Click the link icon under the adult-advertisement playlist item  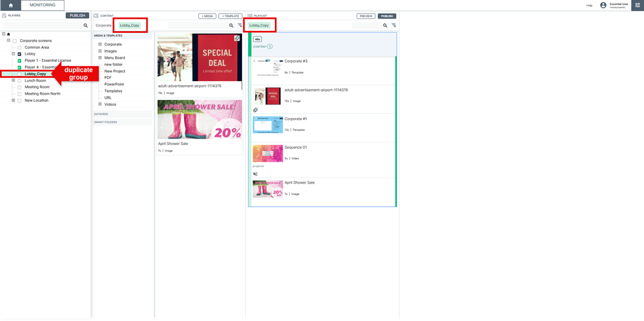[x=255, y=110]
